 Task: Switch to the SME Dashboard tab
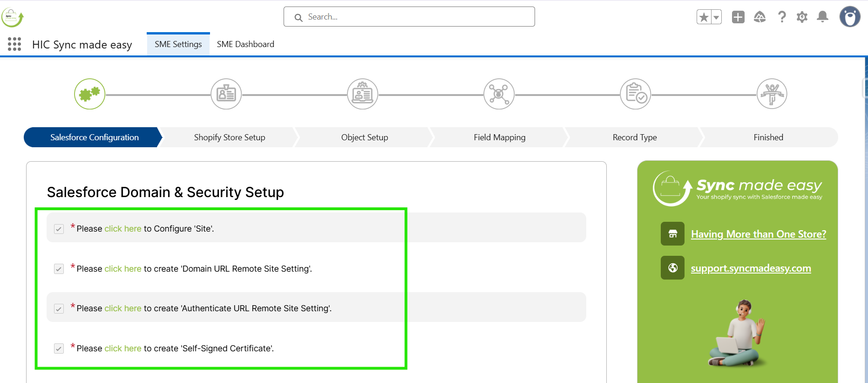[x=245, y=44]
